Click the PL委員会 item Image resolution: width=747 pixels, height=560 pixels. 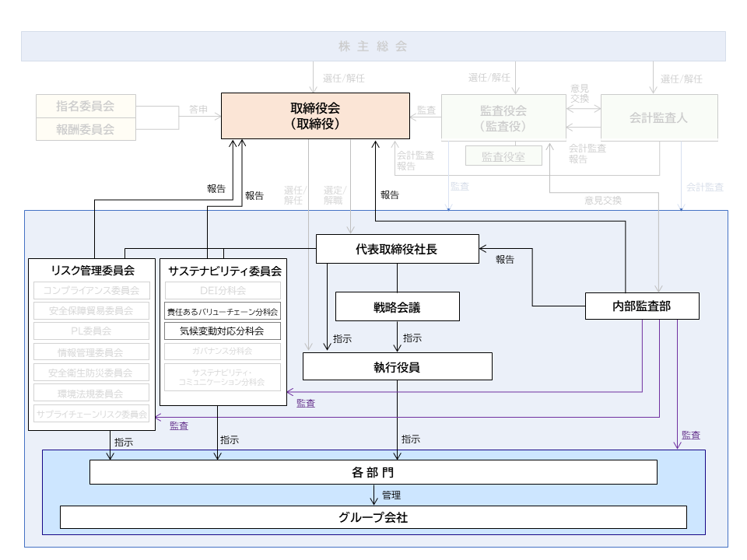pyautogui.click(x=93, y=331)
